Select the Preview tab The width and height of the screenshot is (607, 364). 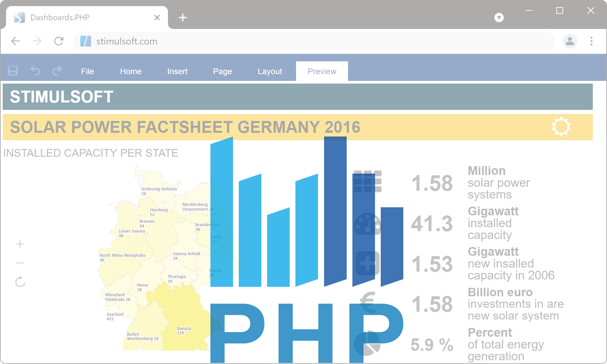[x=322, y=71]
